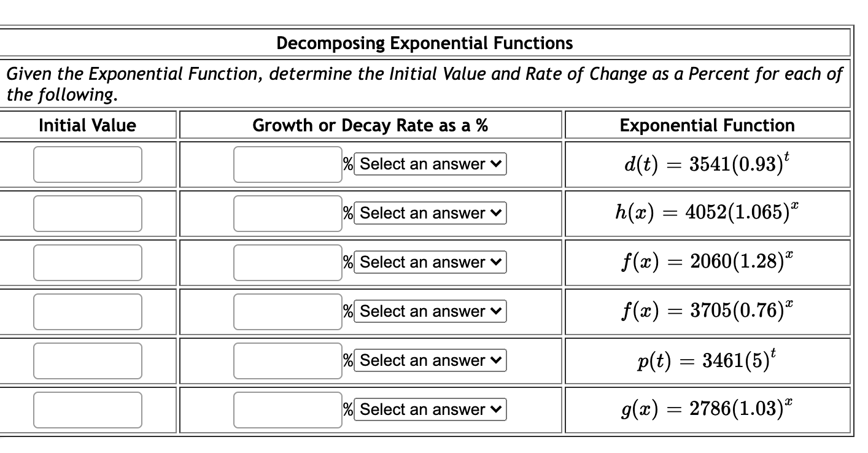Viewport: 868px width, 453px height.
Task: Open the answer dropdown for h(x) = 4052(1.065)^x
Action: 430,213
